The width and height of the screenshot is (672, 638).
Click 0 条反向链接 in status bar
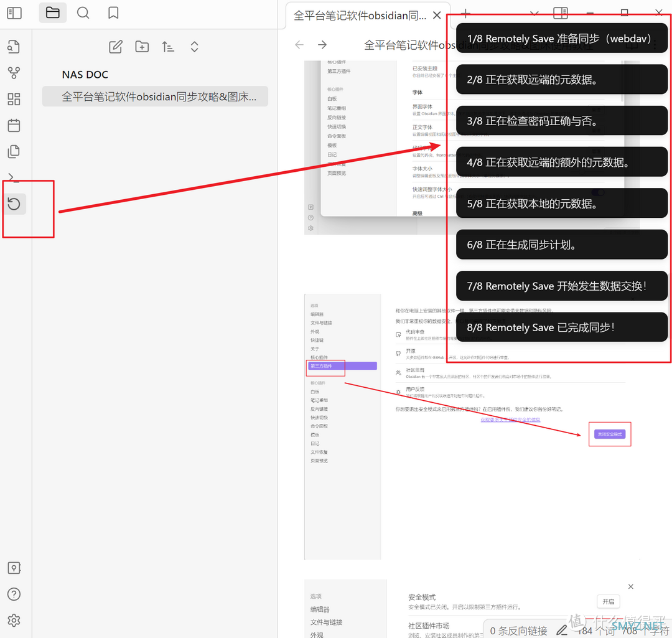pos(518,631)
